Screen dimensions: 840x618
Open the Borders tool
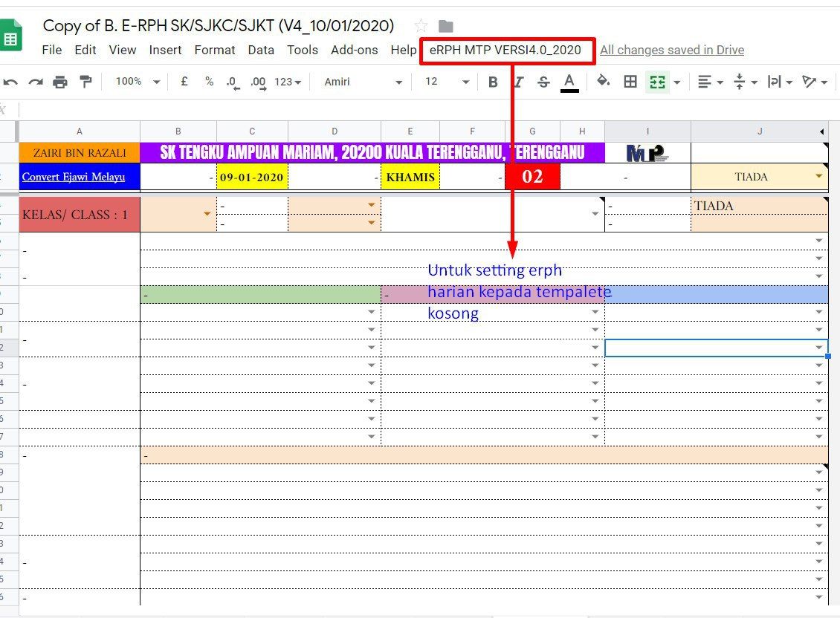click(630, 82)
